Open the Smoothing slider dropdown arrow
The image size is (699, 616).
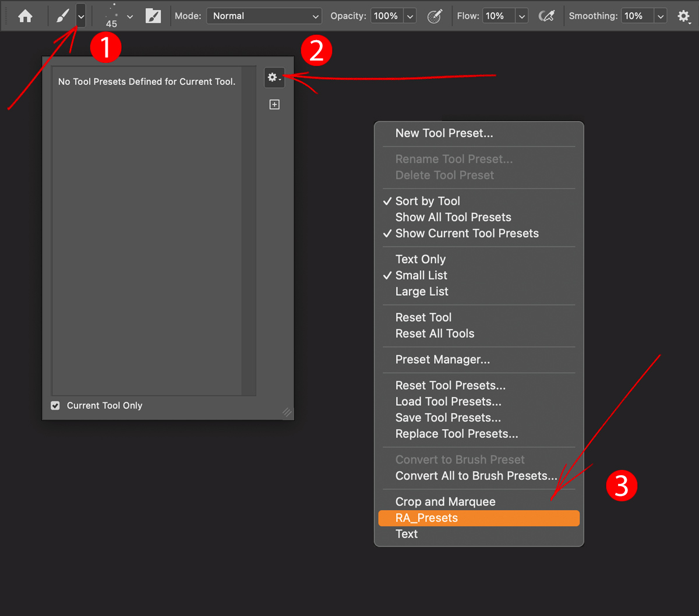661,16
